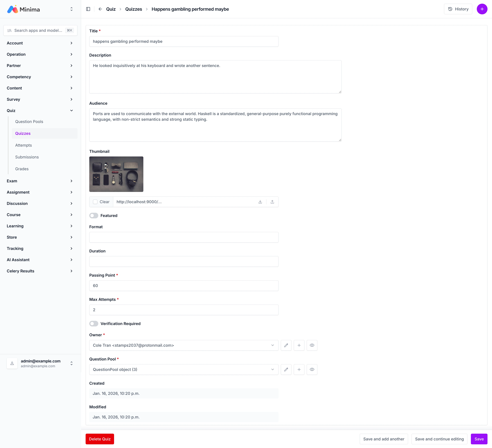This screenshot has width=492, height=448.
Task: Click the purple plus add button
Action: click(482, 9)
